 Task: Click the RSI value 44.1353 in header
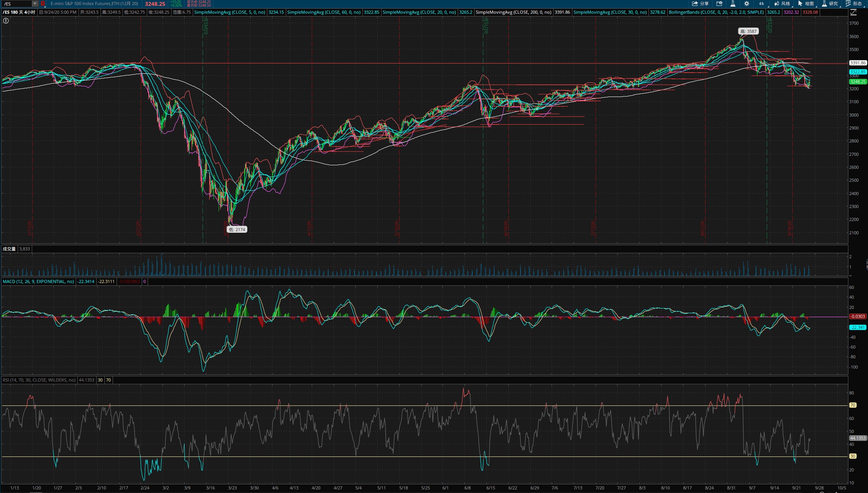click(x=87, y=380)
